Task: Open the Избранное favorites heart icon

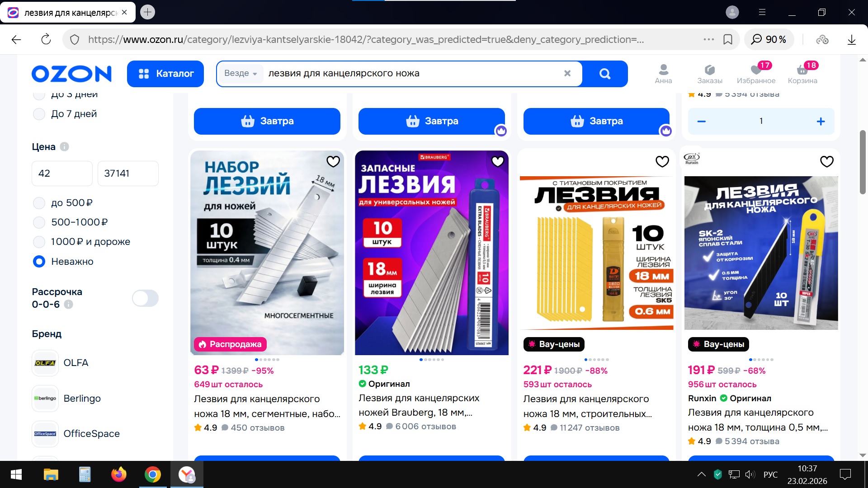Action: pos(756,70)
